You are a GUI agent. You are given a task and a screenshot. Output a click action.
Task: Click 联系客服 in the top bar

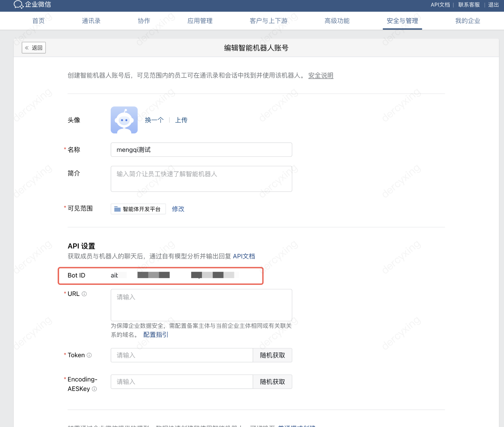click(469, 5)
